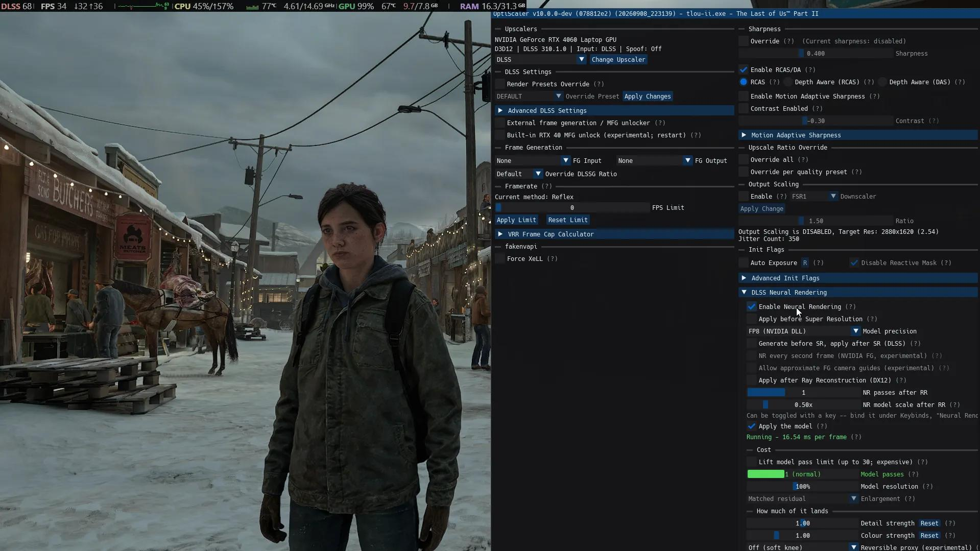Enable Upscale Ratio Override all

coord(744,160)
